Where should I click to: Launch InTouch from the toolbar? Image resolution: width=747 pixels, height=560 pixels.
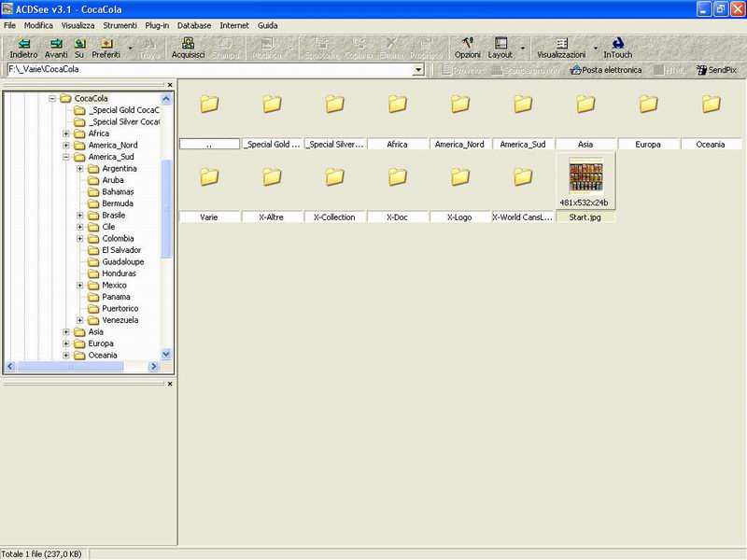618,49
